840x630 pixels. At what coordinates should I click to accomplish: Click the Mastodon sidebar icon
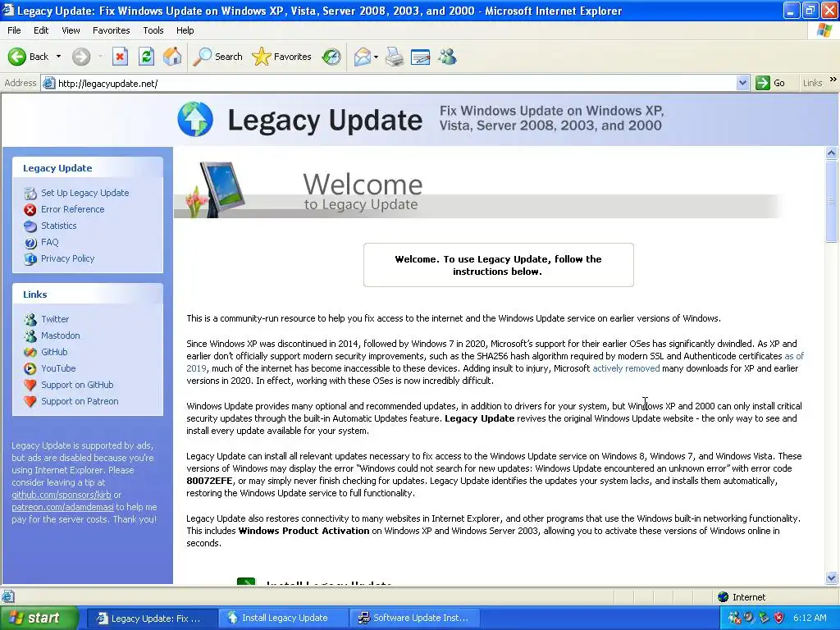[30, 336]
